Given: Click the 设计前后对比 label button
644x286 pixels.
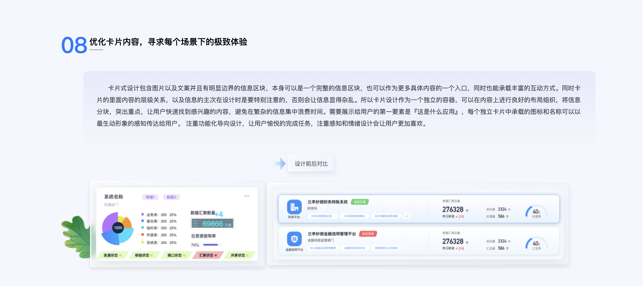Looking at the screenshot, I should tap(311, 164).
